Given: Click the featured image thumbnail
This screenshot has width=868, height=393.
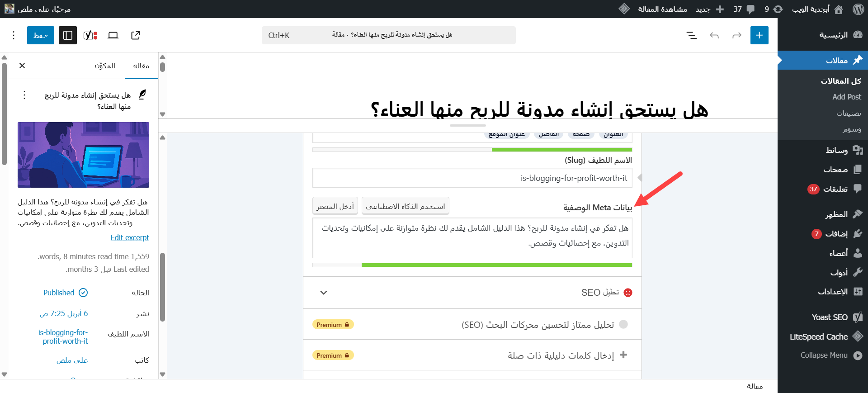Looking at the screenshot, I should [x=83, y=155].
